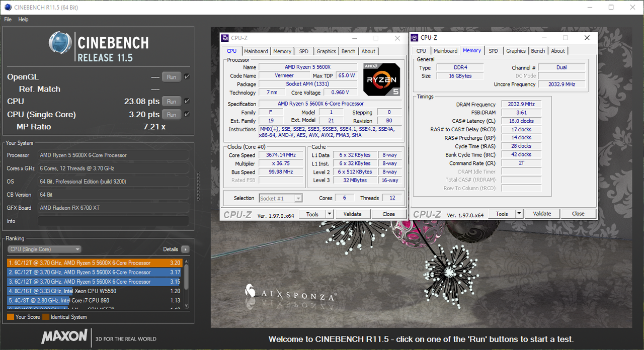
Task: Select the Intel Xeon CPU W5590 entry
Action: 95,291
